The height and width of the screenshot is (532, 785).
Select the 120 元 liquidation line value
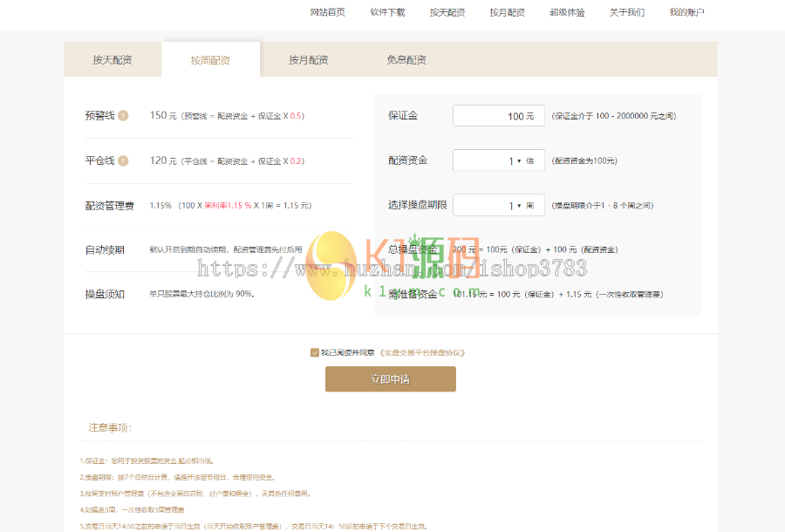tap(163, 160)
